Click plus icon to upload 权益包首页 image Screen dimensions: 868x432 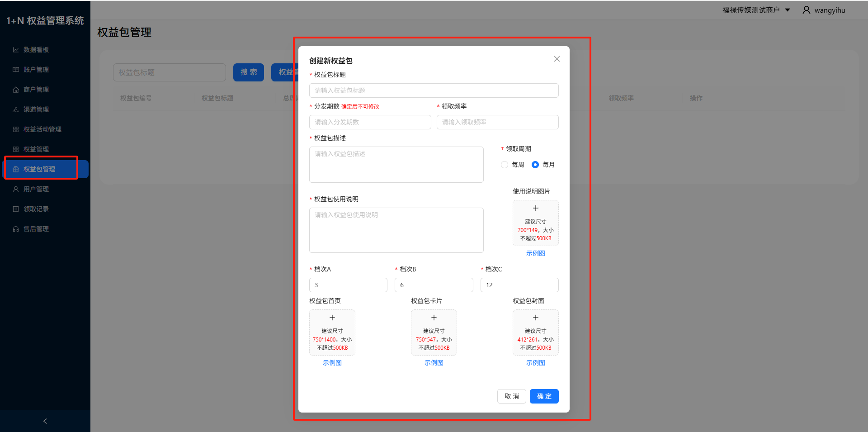332,318
